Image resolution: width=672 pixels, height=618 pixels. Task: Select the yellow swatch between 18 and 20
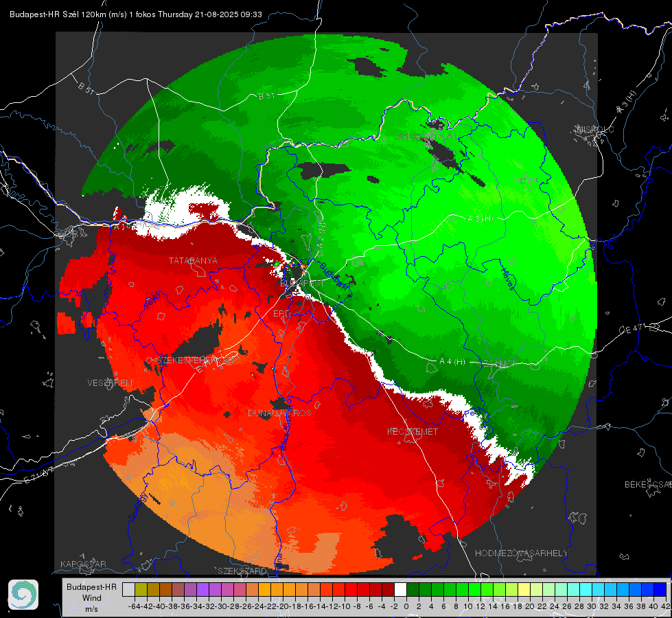coord(524,589)
